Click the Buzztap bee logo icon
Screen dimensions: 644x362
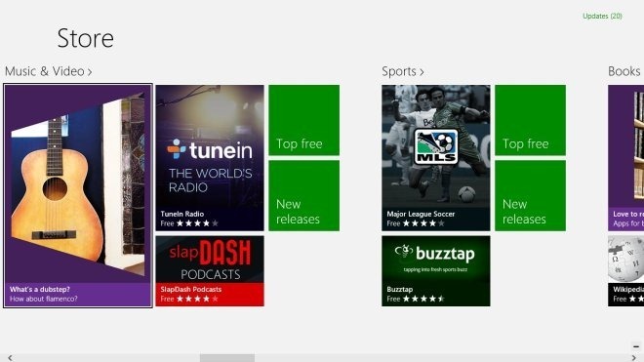pyautogui.click(x=404, y=251)
